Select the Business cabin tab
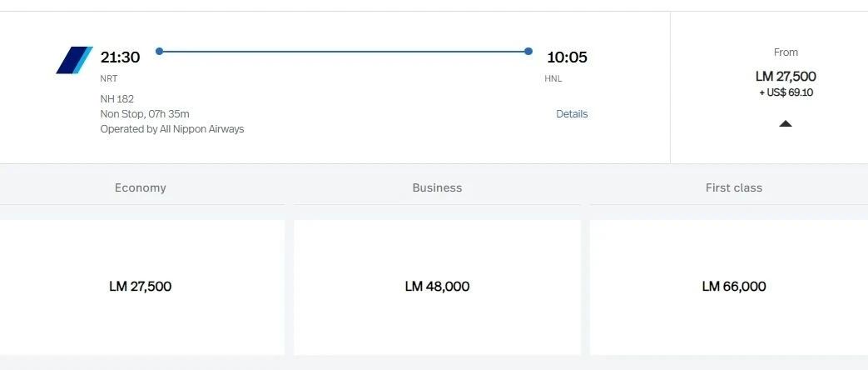This screenshot has height=370, width=868. tap(437, 188)
